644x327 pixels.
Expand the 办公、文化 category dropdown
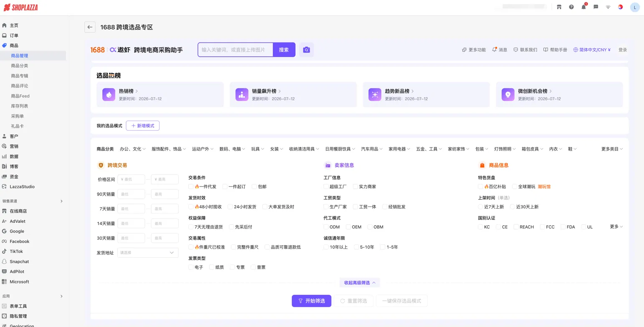point(133,149)
